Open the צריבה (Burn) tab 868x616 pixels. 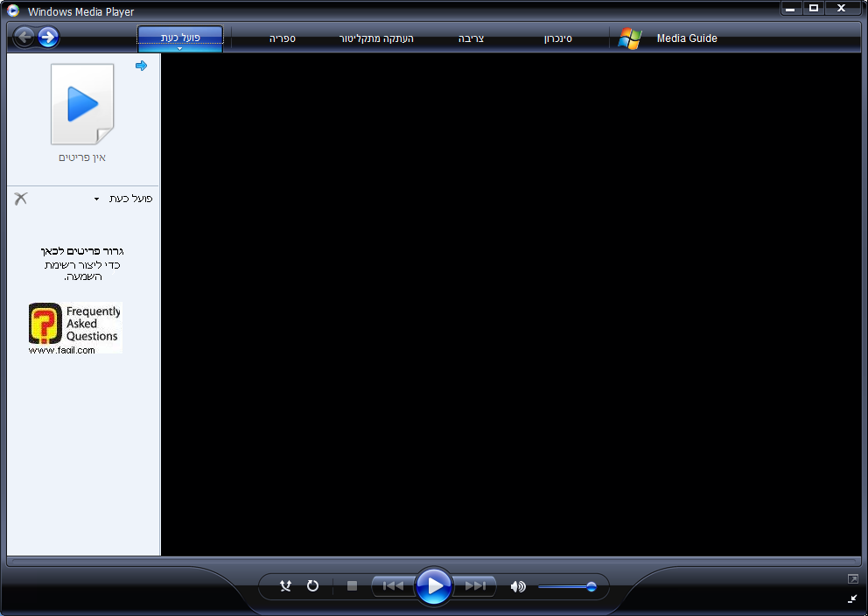click(471, 38)
